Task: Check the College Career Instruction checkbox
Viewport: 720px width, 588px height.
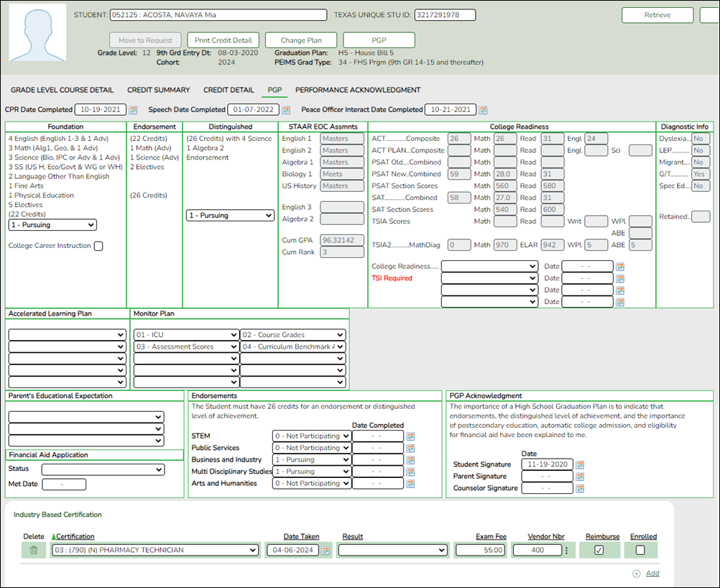Action: point(98,245)
